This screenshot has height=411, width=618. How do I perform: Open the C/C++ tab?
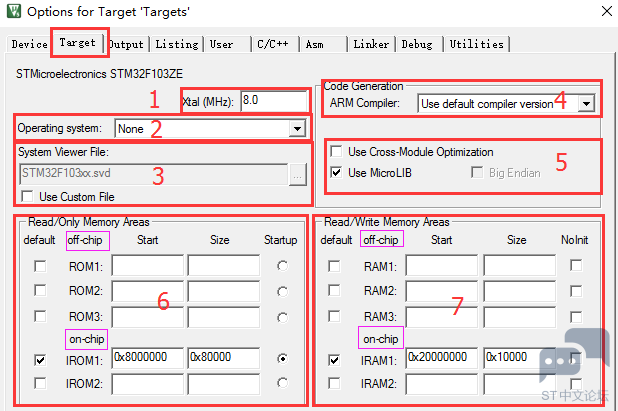click(x=273, y=45)
